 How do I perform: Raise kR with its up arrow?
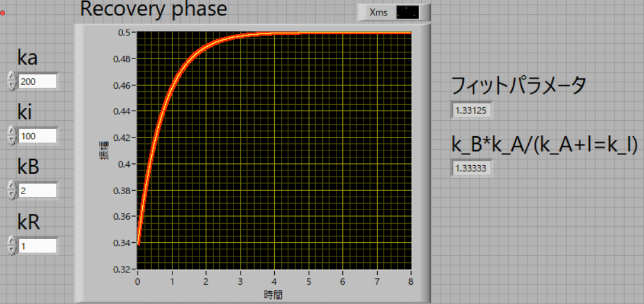12,241
